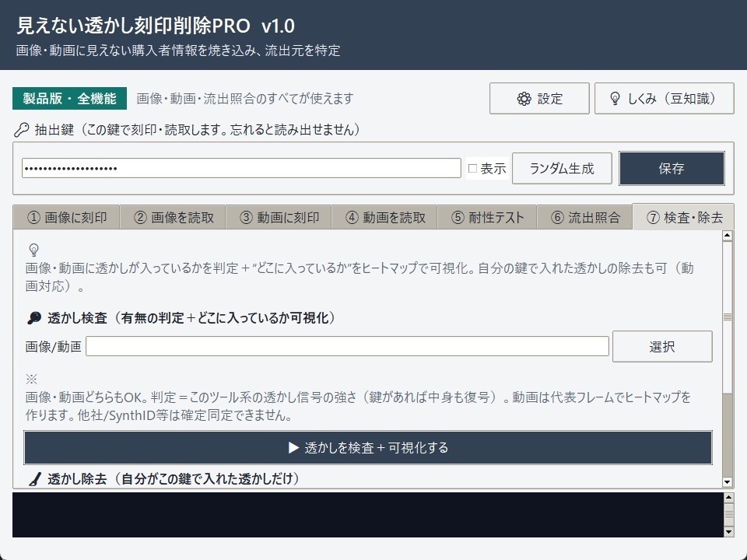Open settings with the 設定 button
Viewport: 747px width, 560px height.
click(x=539, y=99)
